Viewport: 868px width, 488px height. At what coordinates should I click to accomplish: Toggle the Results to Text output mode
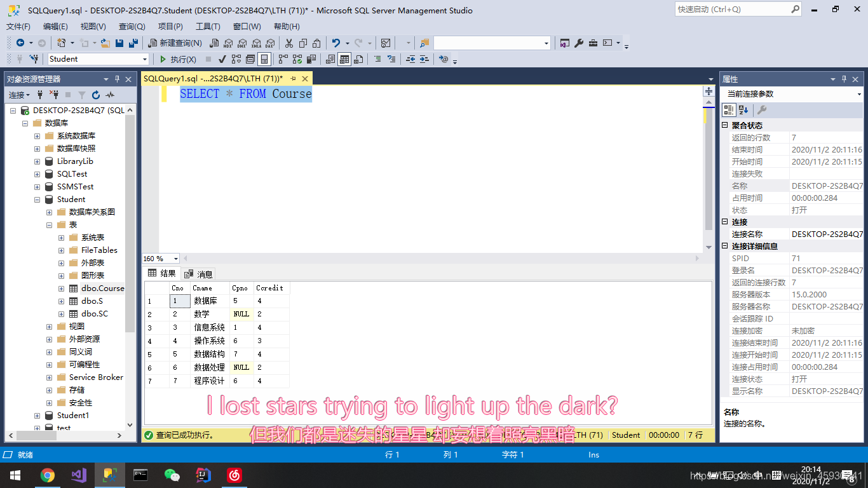pos(330,59)
